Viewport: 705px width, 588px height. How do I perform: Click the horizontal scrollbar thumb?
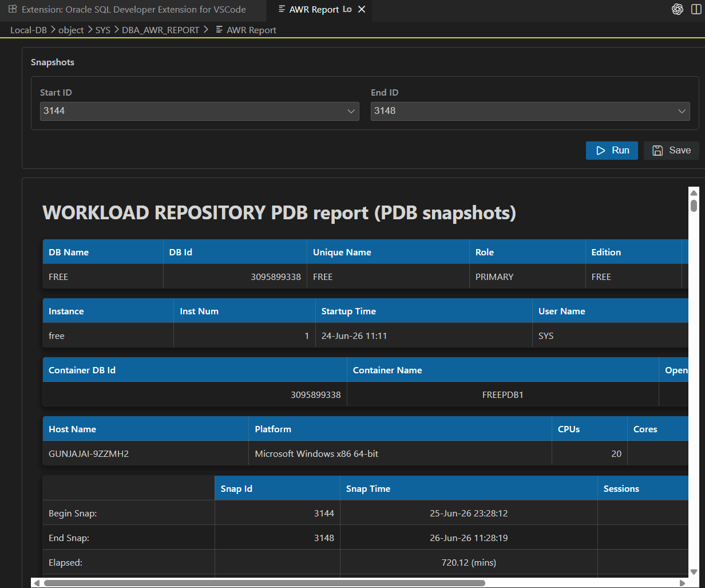click(x=264, y=583)
